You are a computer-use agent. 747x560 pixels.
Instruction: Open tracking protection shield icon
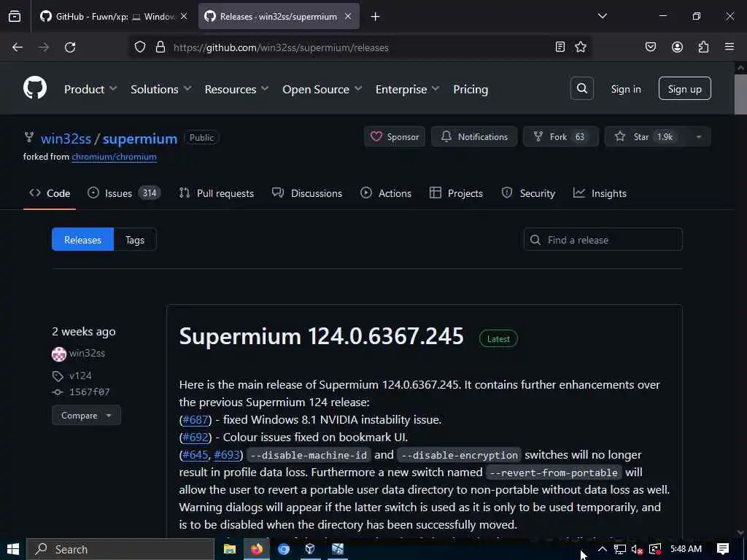(139, 47)
